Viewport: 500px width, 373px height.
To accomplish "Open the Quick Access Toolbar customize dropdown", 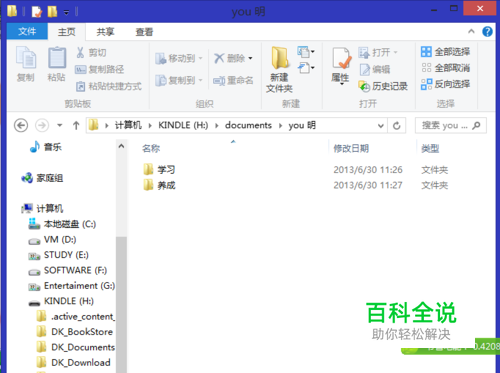I will click(67, 12).
